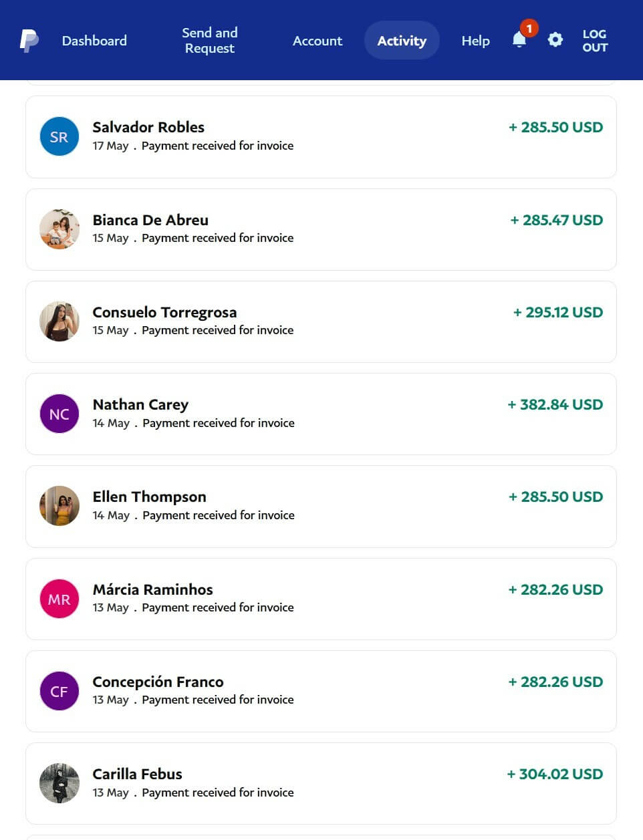Click Ellen Thompson profile photo
643x840 pixels.
pyautogui.click(x=59, y=506)
